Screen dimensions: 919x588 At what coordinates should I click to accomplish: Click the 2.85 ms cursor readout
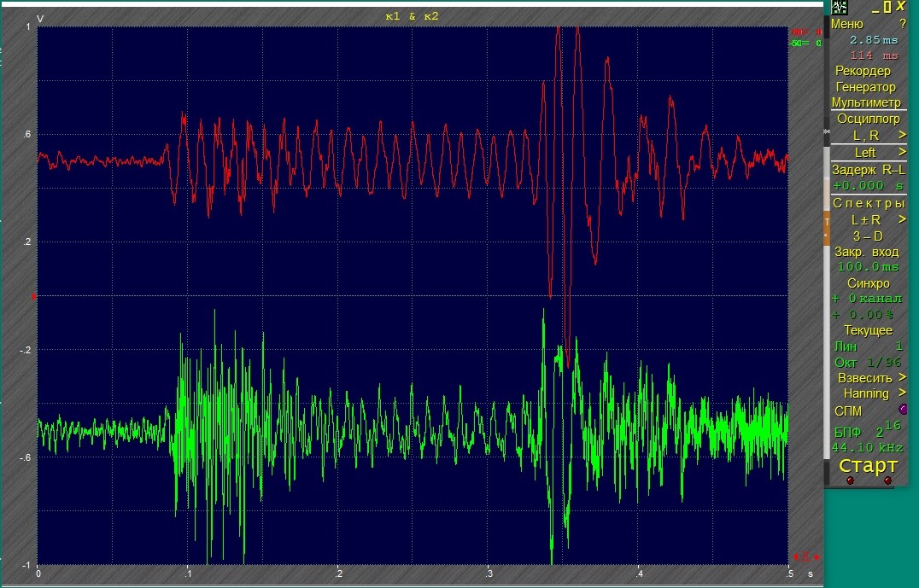coord(874,40)
